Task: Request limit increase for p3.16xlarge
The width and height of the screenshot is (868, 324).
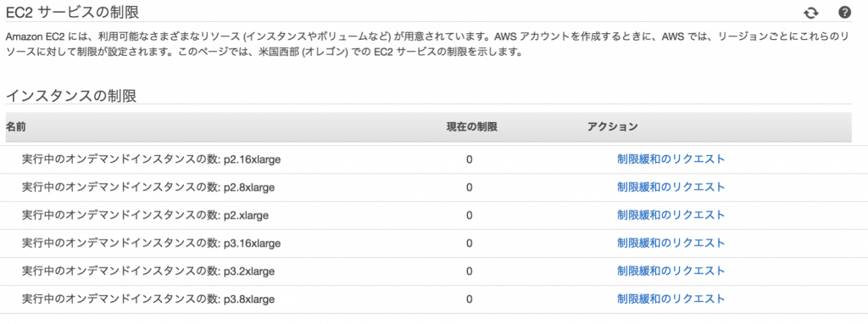Action: coord(671,243)
